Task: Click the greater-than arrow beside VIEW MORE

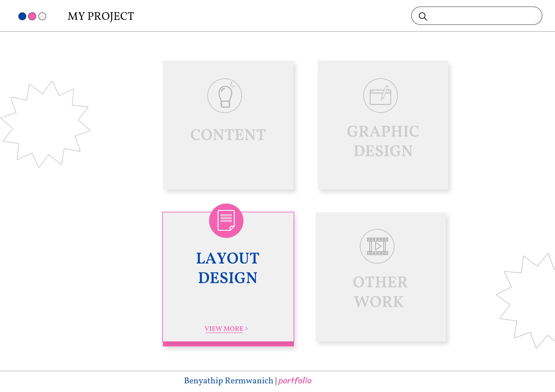Action: tap(247, 328)
